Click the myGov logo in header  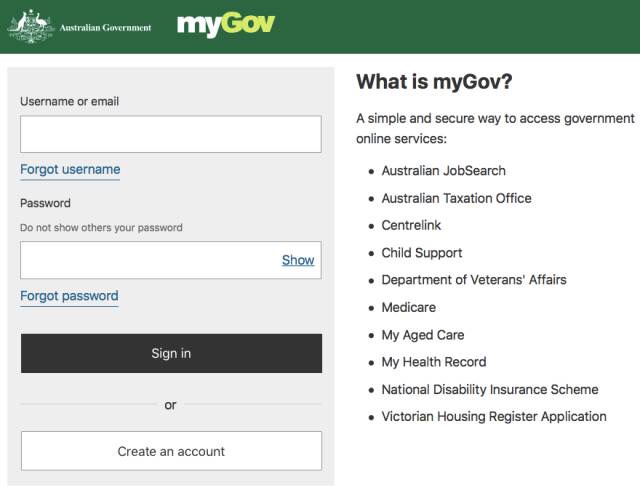(226, 24)
